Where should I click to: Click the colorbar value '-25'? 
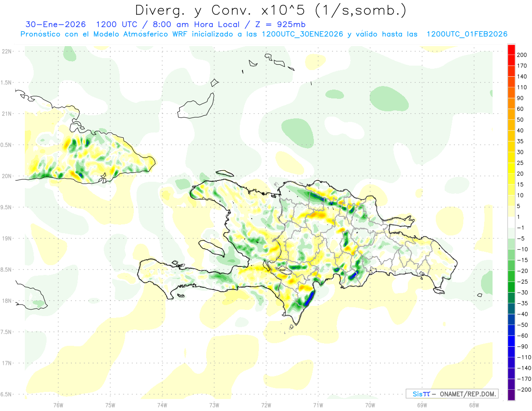(x=523, y=282)
